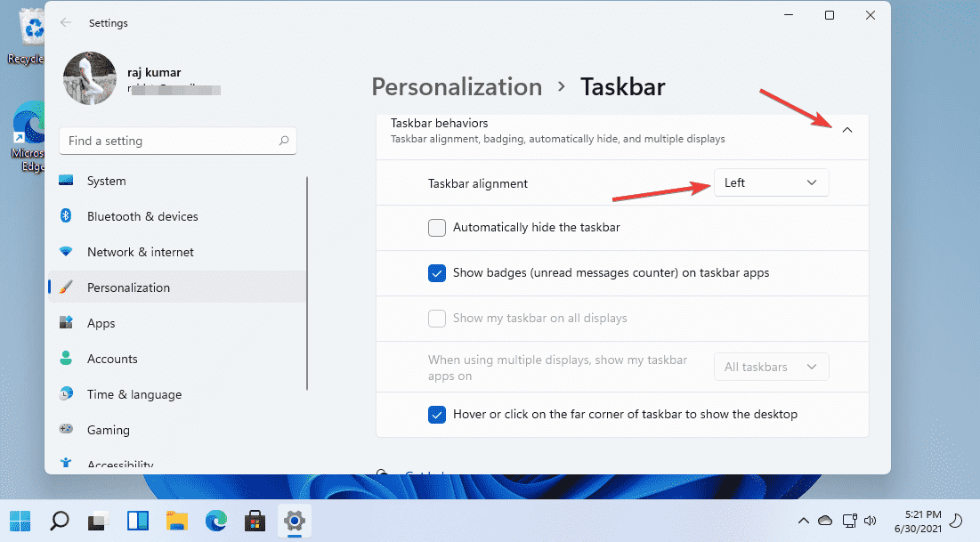Image resolution: width=980 pixels, height=542 pixels.
Task: Click the Time & language clock icon
Action: (66, 394)
